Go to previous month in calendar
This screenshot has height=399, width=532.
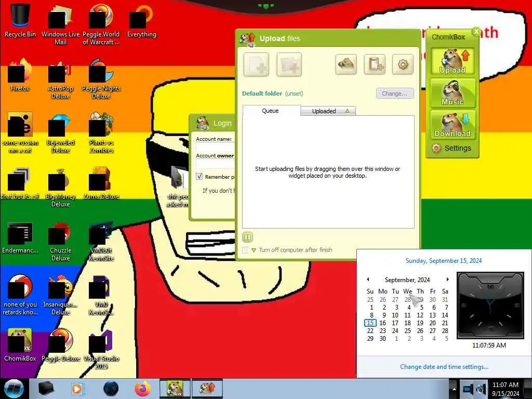(x=368, y=280)
